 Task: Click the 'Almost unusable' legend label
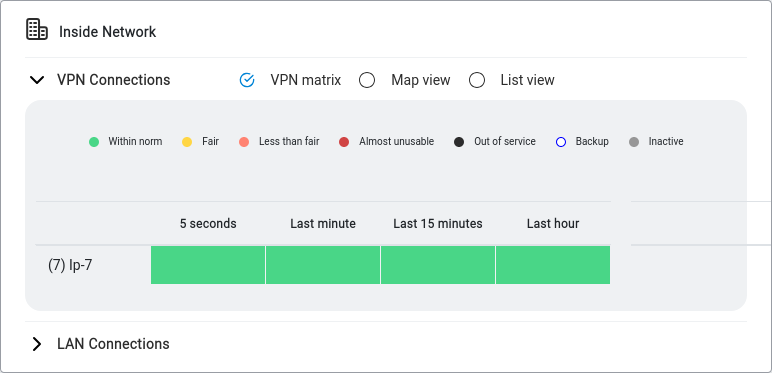(396, 141)
